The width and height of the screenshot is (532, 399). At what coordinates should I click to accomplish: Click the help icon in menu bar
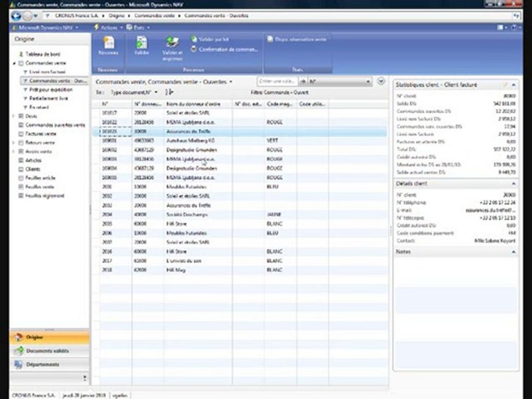(x=514, y=28)
